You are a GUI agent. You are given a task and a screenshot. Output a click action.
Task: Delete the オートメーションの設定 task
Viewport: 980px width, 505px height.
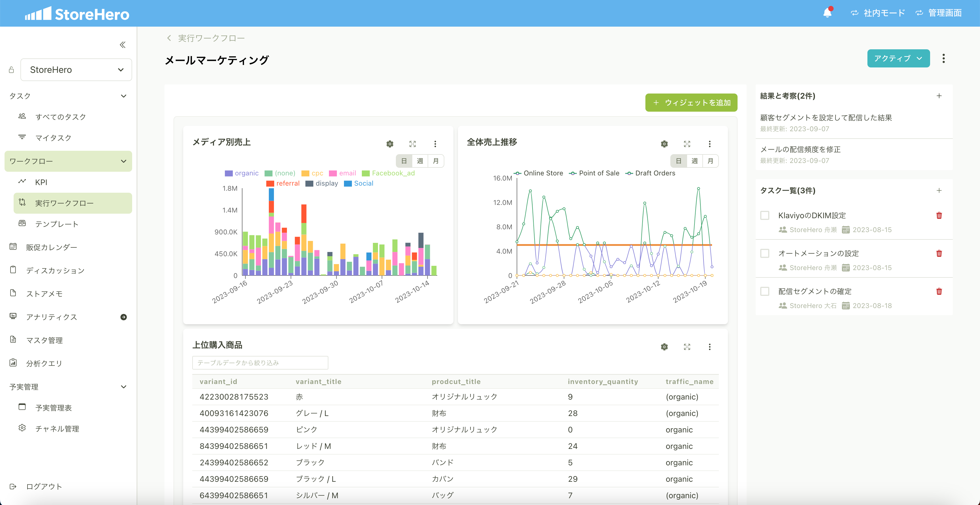pos(939,253)
